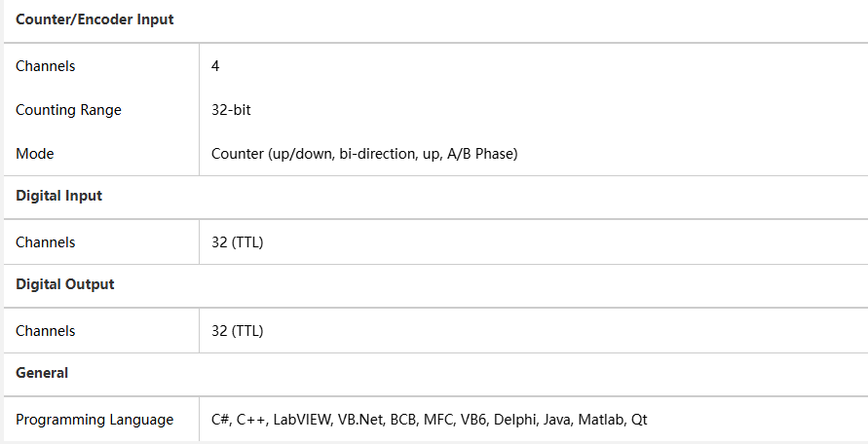Select the Channels label under Counter/Encoder Input
Image resolution: width=868 pixels, height=444 pixels.
[x=46, y=66]
